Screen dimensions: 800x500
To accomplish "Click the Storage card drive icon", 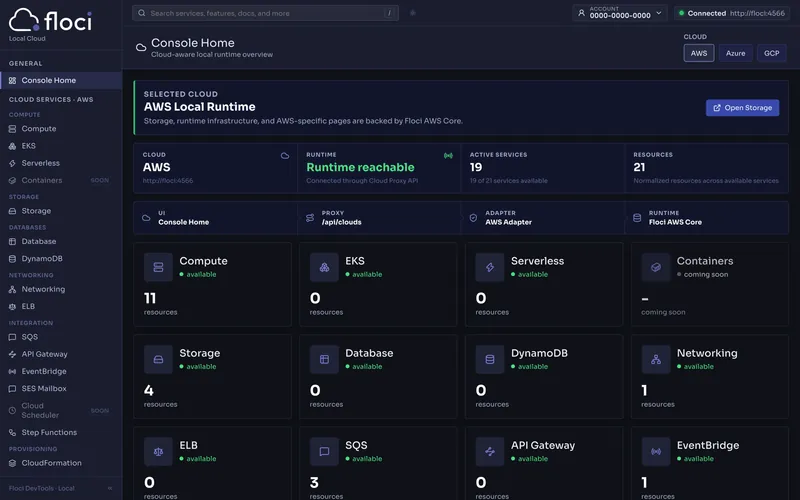I will (158, 359).
